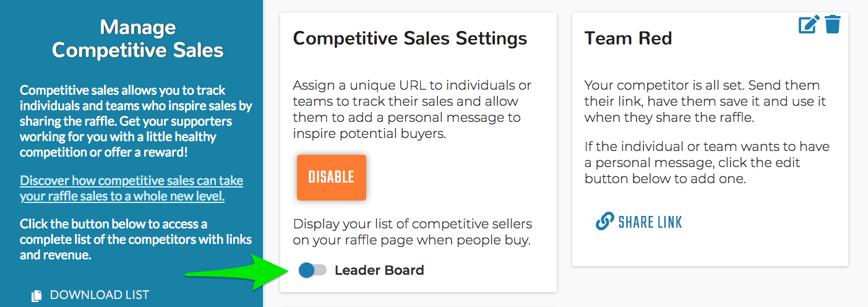This screenshot has height=307, width=868.
Task: Open the Discover how competitive sales link
Action: click(131, 189)
